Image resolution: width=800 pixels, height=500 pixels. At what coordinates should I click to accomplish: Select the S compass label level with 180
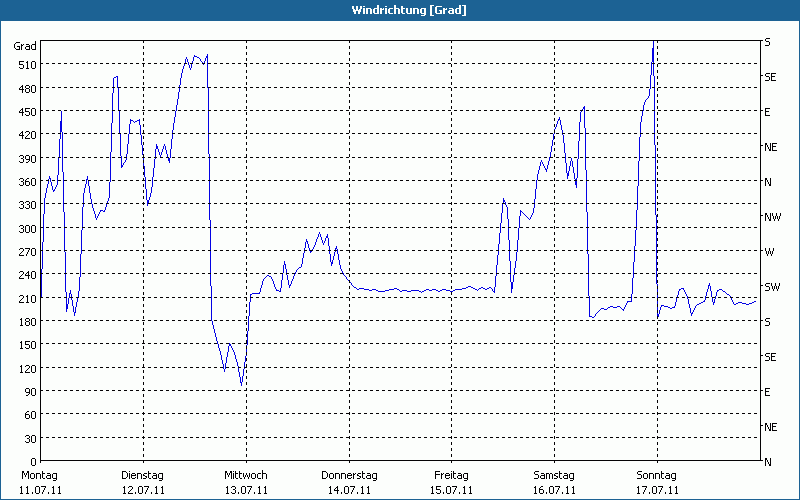[767, 322]
